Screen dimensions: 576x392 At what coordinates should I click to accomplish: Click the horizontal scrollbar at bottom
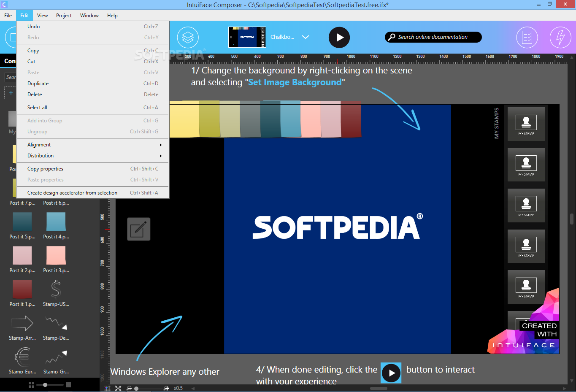[379, 388]
